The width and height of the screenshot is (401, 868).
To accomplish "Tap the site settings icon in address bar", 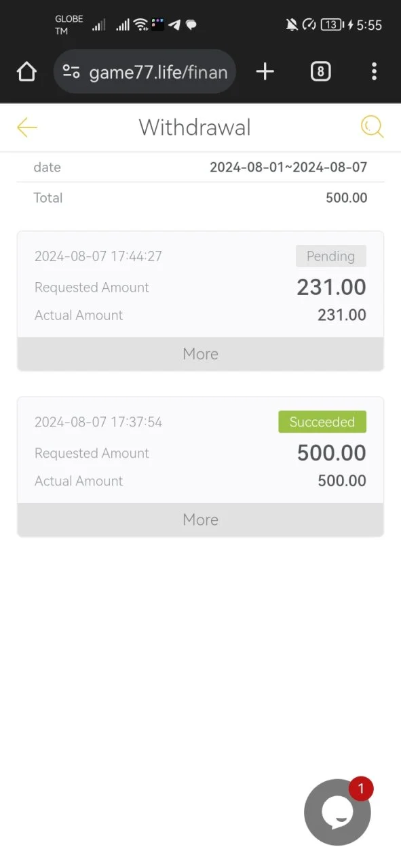I will click(71, 71).
